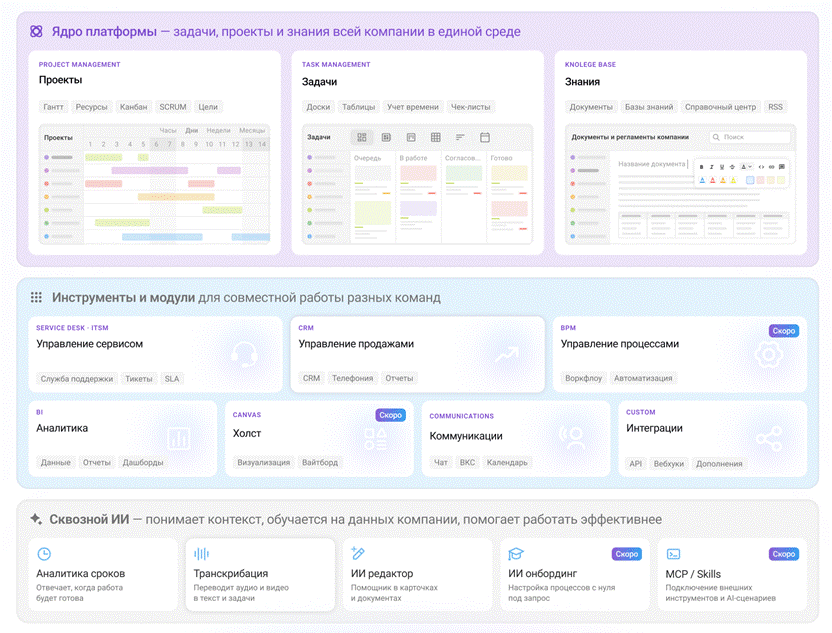Open the text color dropdown in document editor

point(746,167)
